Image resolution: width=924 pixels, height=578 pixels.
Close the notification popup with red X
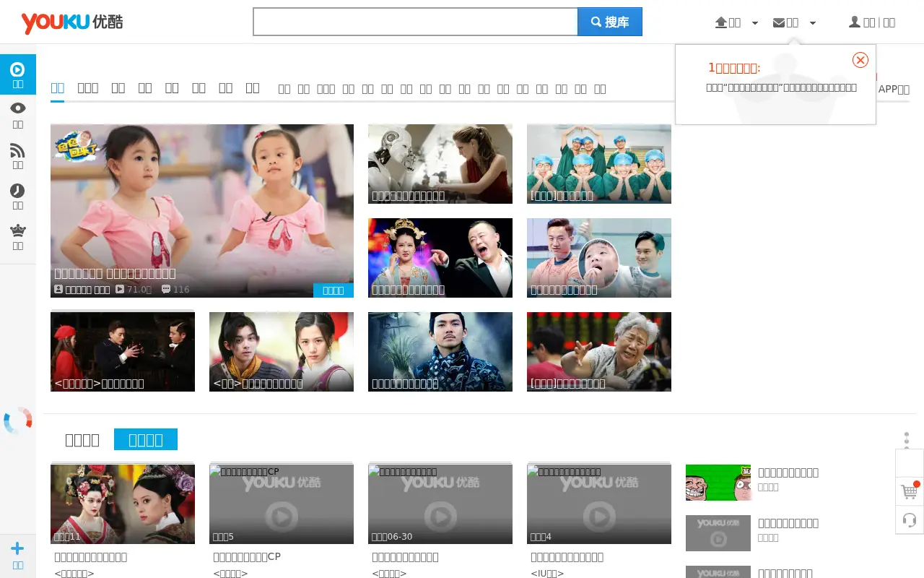[860, 60]
